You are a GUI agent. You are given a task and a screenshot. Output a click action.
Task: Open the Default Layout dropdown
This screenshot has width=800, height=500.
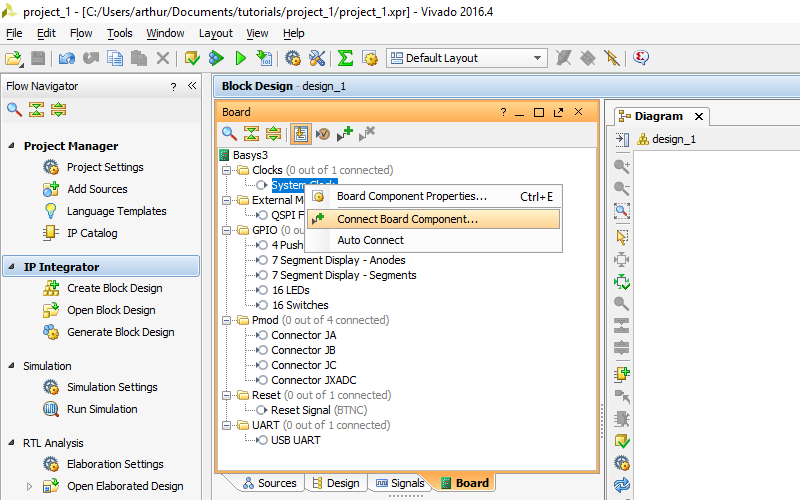point(467,58)
